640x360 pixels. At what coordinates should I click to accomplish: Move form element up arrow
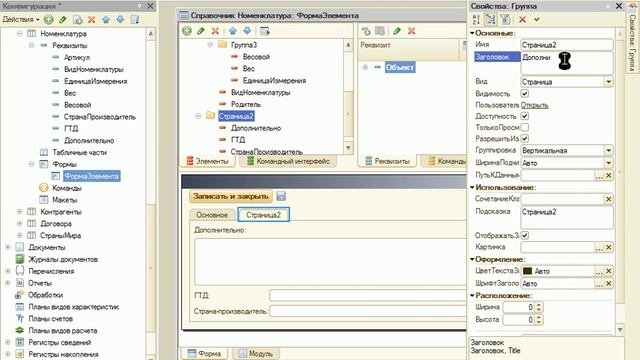pyautogui.click(x=233, y=31)
